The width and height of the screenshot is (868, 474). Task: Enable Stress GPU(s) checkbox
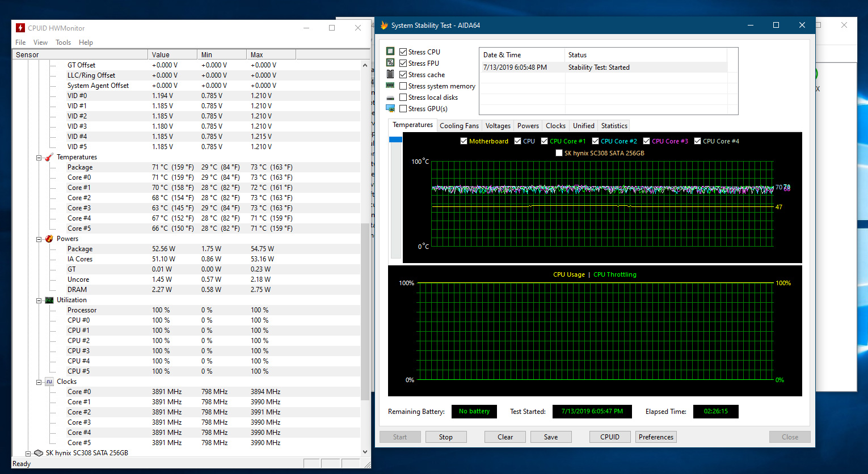click(403, 108)
